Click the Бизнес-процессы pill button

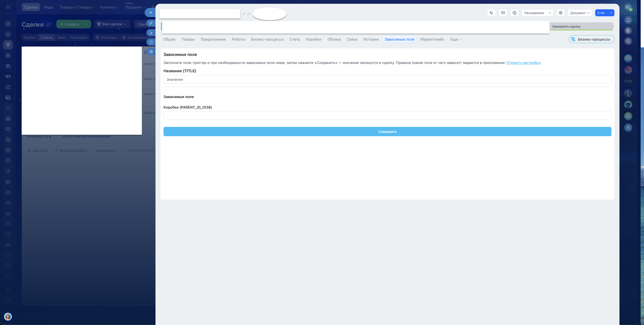591,39
